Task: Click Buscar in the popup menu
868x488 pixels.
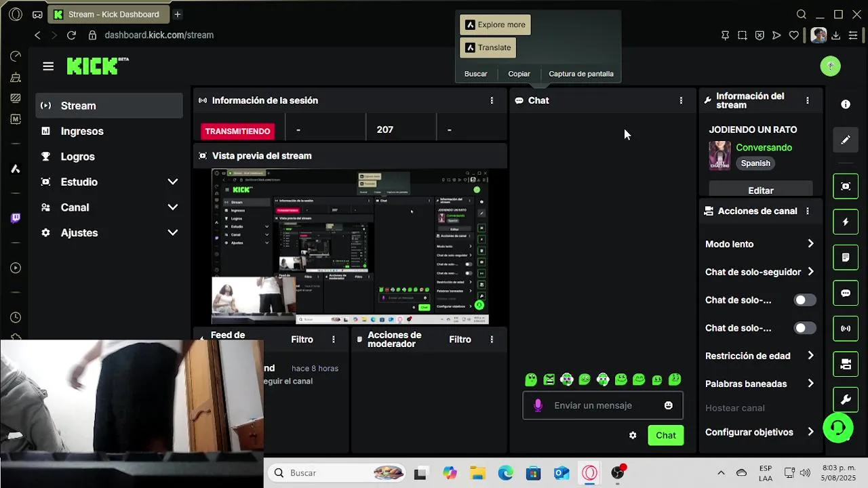Action: (476, 74)
